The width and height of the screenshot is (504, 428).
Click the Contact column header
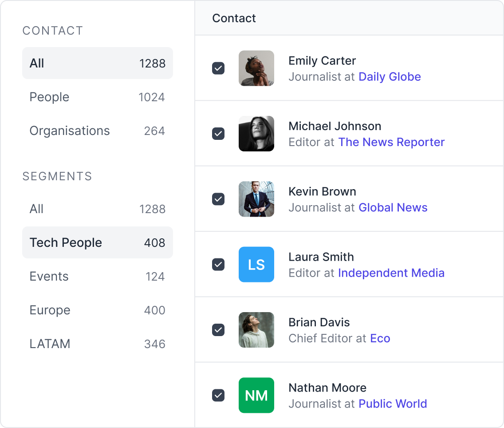click(x=234, y=18)
